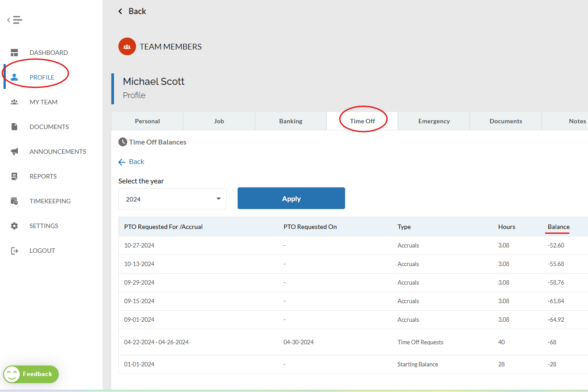Switch to the profile Documents tab
The height and width of the screenshot is (392, 588).
click(506, 121)
